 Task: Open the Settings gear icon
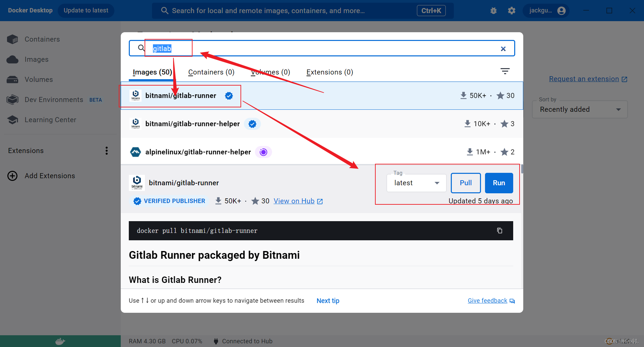512,11
